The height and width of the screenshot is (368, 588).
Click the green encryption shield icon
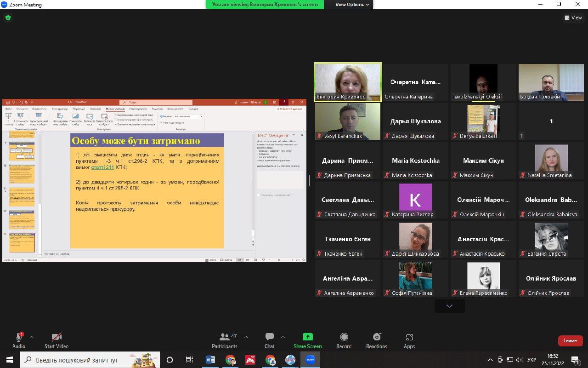(8, 18)
